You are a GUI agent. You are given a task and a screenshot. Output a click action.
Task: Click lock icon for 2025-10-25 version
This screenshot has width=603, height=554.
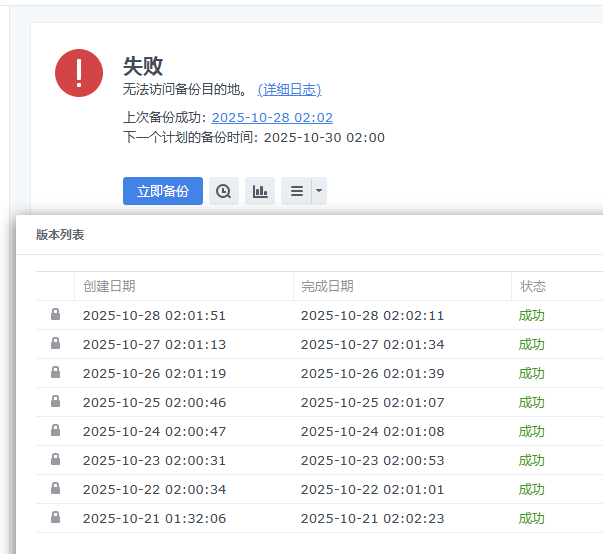point(55,402)
